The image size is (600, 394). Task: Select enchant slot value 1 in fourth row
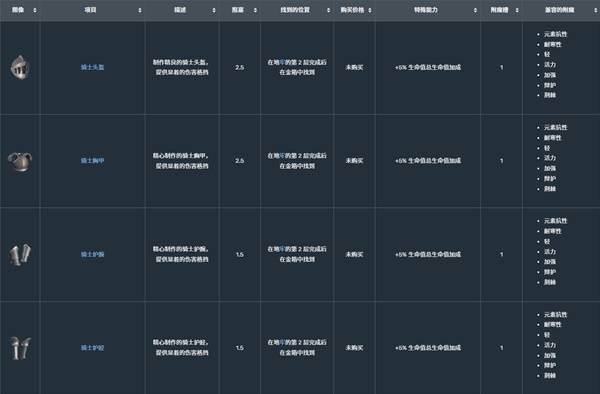point(501,348)
